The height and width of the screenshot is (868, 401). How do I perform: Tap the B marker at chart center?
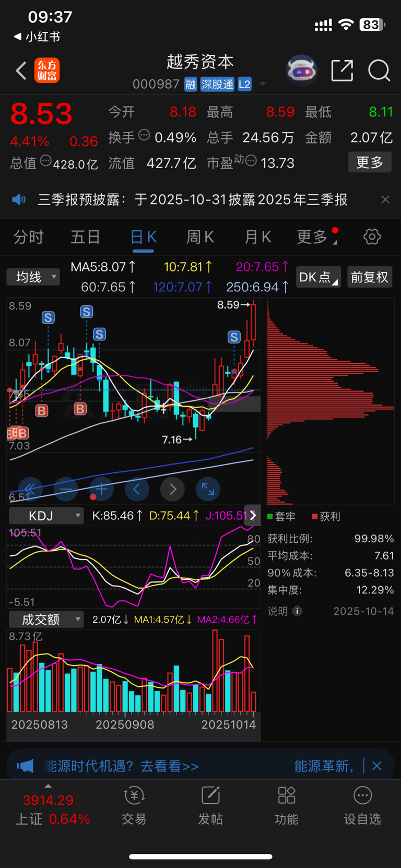[x=80, y=409]
